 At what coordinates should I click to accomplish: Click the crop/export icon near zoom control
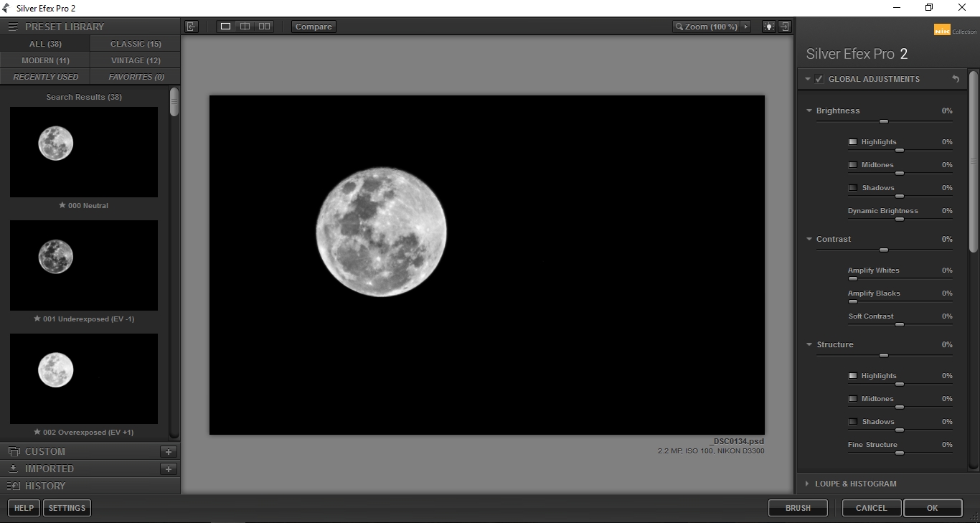[x=785, y=26]
